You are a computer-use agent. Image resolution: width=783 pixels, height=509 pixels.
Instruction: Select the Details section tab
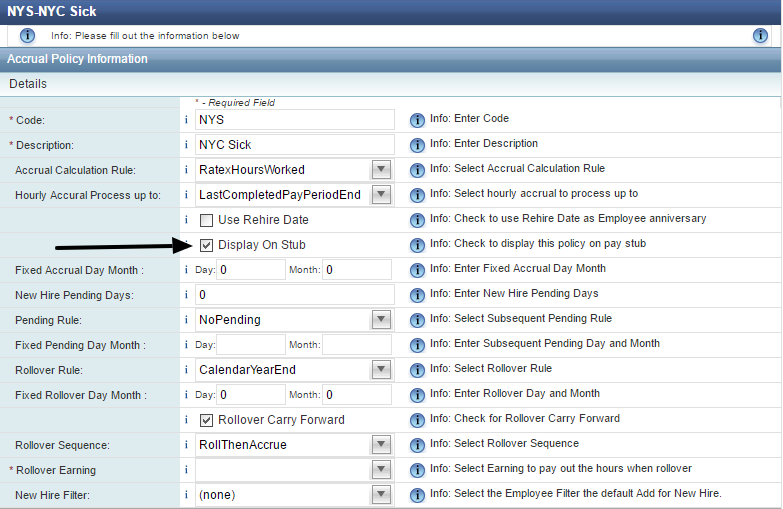click(28, 84)
